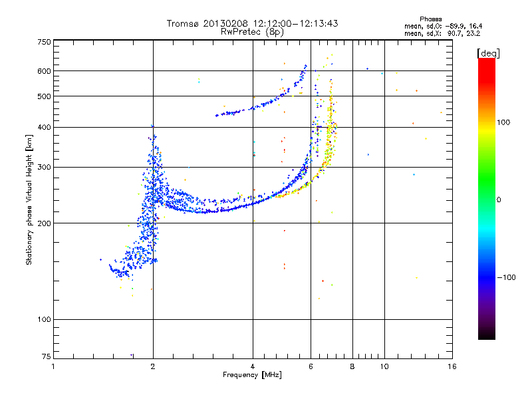
Task: Click the x-axis tick label '16'
Action: [452, 366]
